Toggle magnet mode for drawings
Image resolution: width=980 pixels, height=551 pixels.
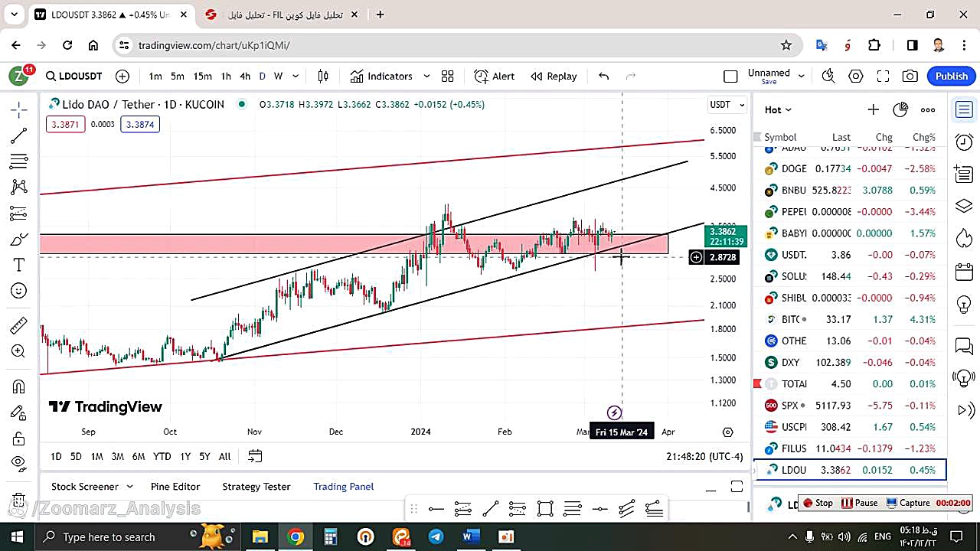(x=19, y=386)
